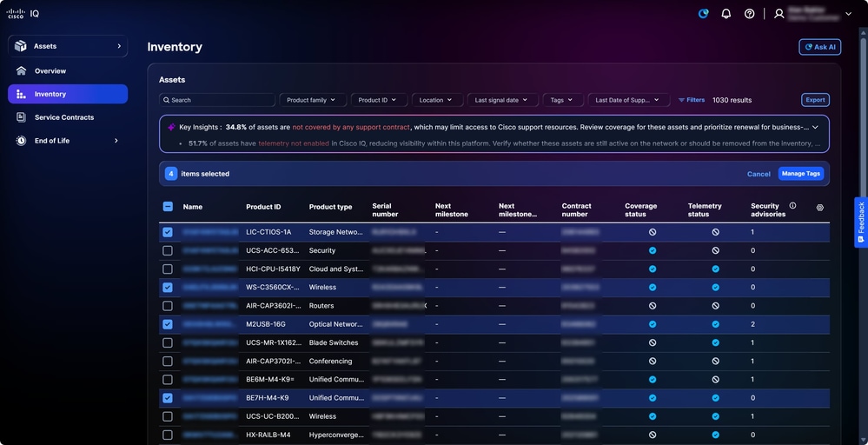Check the UCS-ACC-653 row checkbox

click(x=168, y=250)
